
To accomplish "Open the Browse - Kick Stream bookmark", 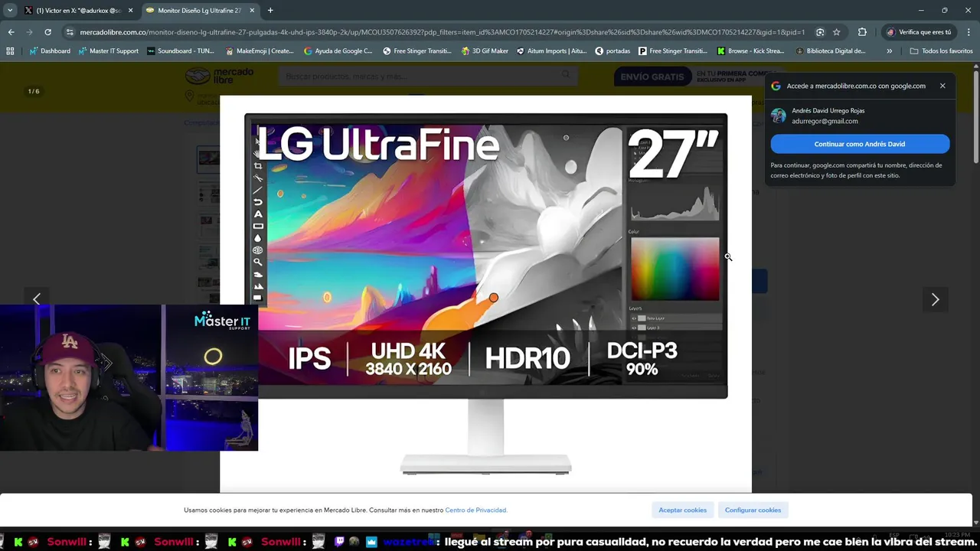I will click(x=750, y=51).
